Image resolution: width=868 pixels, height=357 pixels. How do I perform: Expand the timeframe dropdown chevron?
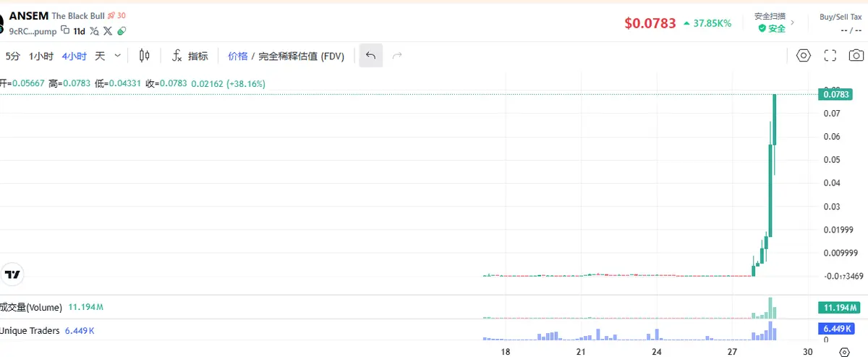point(118,56)
